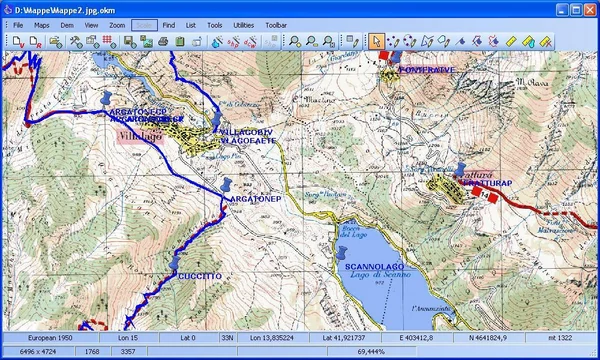Click the new raster map icon
The width and height of the screenshot is (600, 360).
tap(35, 41)
